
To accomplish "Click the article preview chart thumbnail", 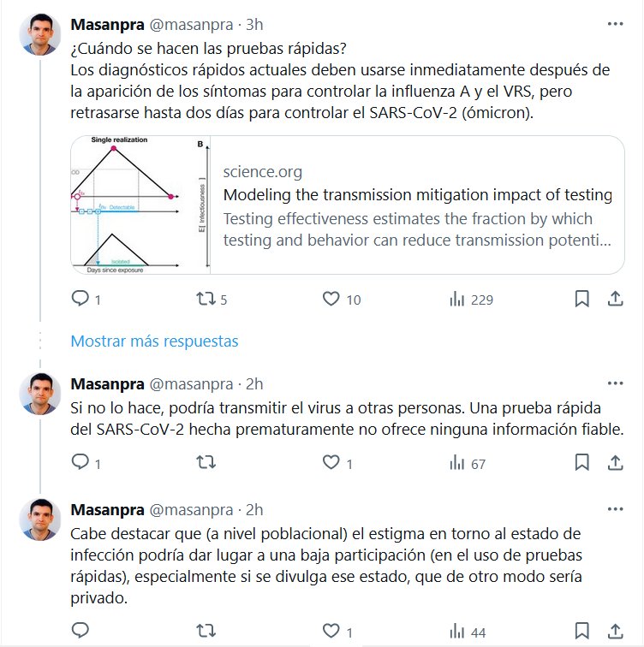I will click(x=140, y=205).
